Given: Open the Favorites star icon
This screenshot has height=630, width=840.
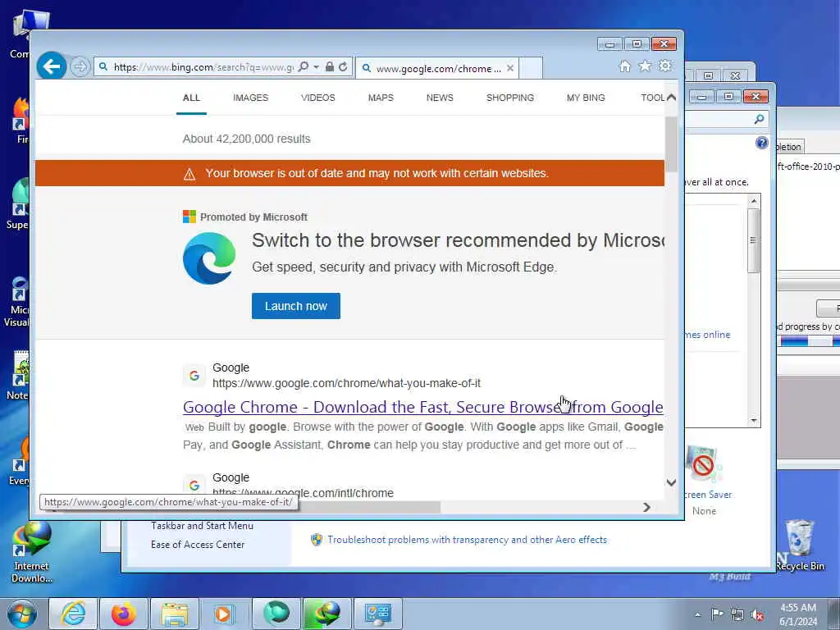Looking at the screenshot, I should [x=645, y=66].
